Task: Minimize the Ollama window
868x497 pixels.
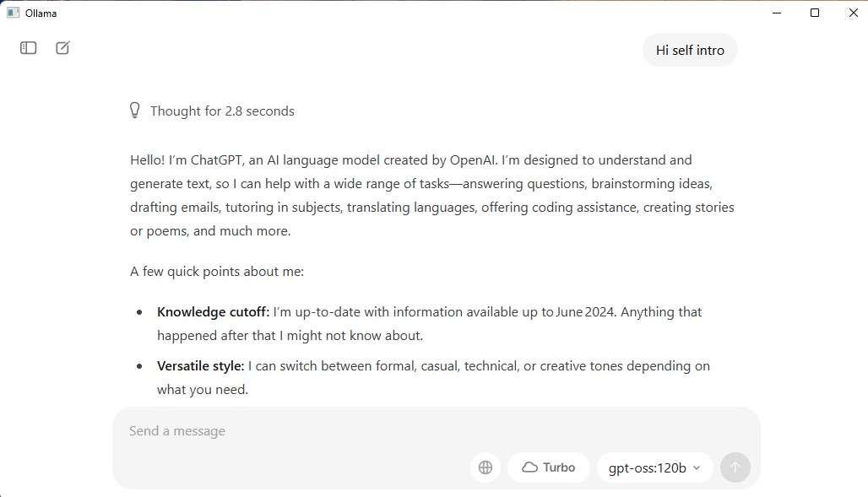Action: [x=777, y=13]
